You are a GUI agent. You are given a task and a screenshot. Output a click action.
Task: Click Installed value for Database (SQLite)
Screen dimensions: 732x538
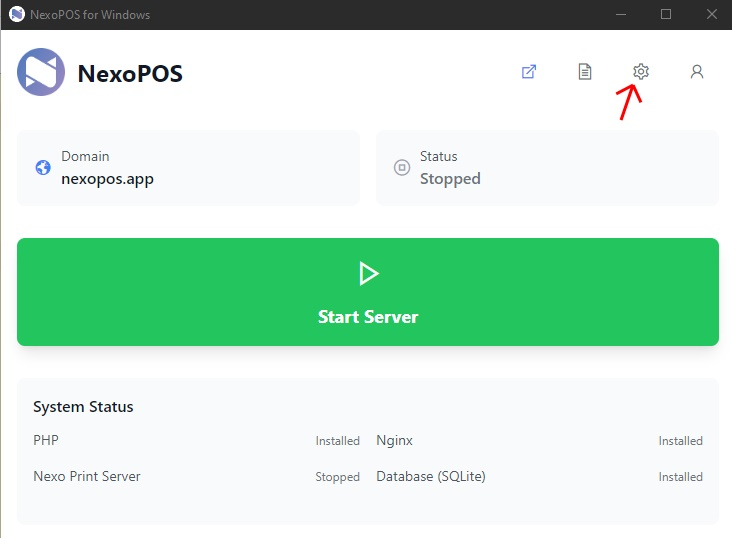pos(681,476)
